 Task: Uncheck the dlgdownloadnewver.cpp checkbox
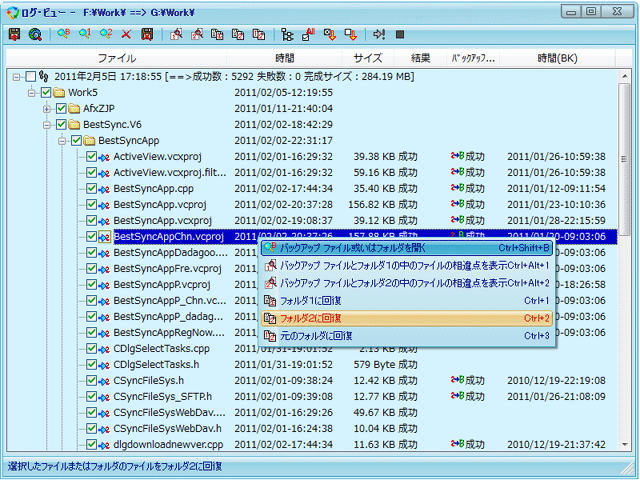(91, 444)
